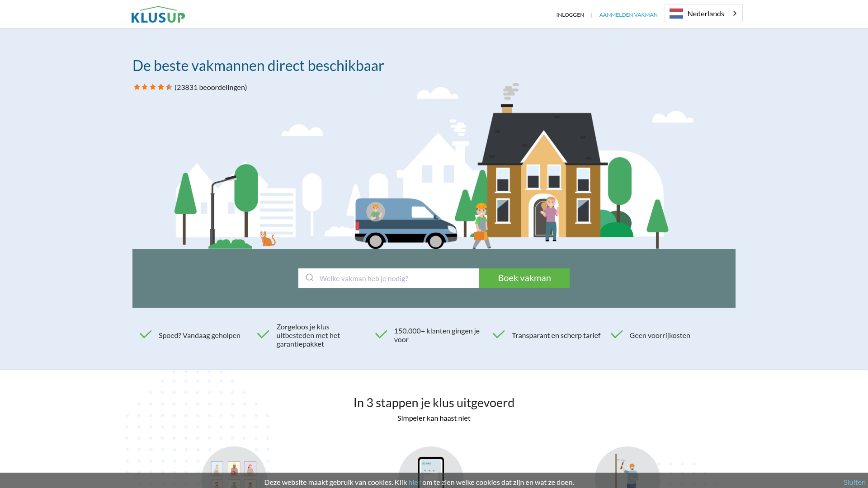Image resolution: width=868 pixels, height=488 pixels.
Task: Click the checkmark beside '150.000+ klanten'
Action: 381,334
